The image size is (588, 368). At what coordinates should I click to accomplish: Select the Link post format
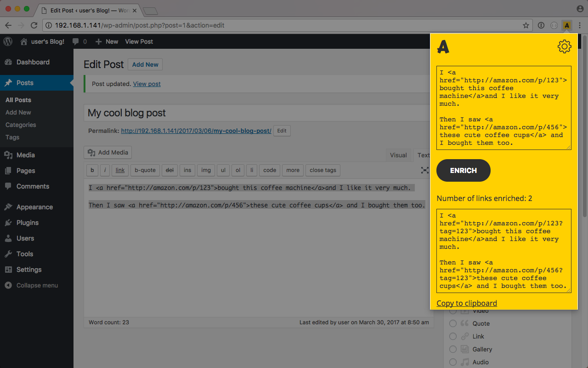[453, 336]
